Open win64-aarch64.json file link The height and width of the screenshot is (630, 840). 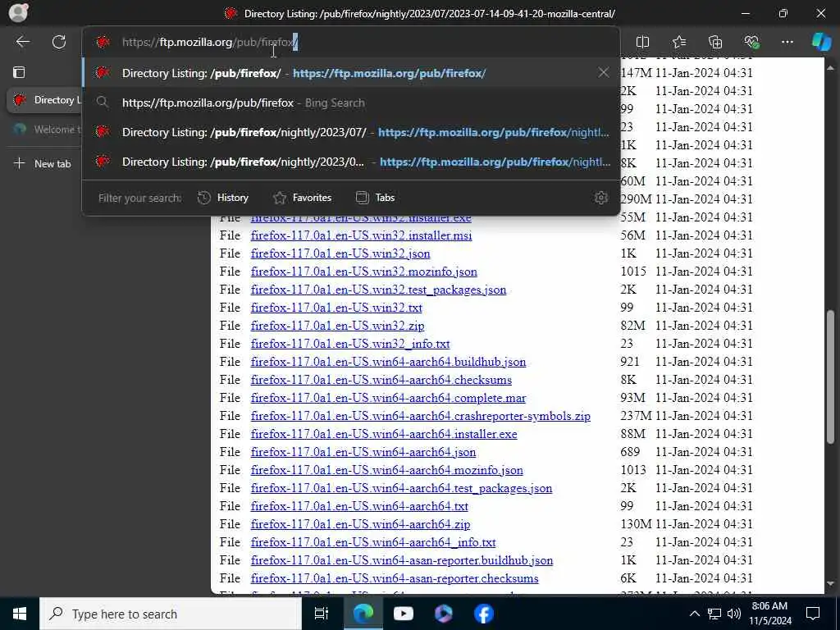tap(363, 452)
